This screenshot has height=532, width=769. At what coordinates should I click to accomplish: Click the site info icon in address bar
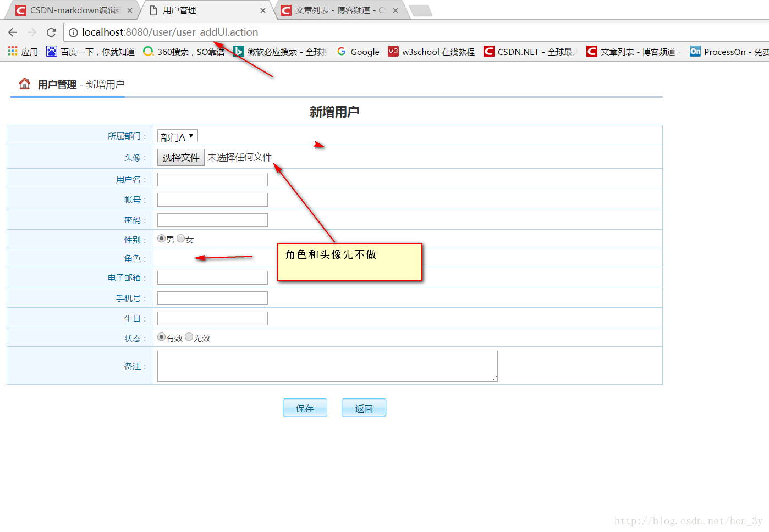point(73,32)
